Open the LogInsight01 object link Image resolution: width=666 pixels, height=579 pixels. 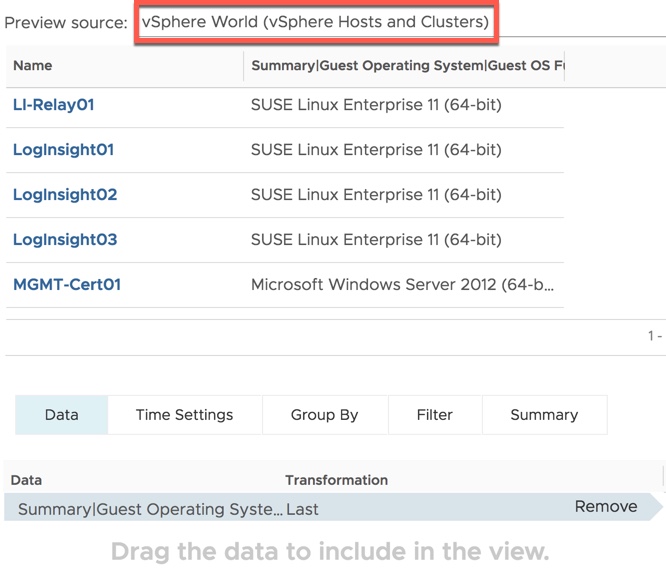point(63,150)
